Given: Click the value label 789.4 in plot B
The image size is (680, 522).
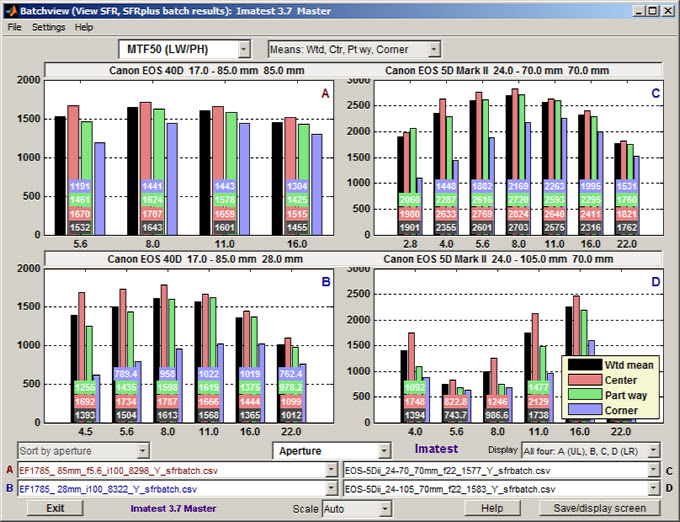Looking at the screenshot, I should [x=126, y=374].
